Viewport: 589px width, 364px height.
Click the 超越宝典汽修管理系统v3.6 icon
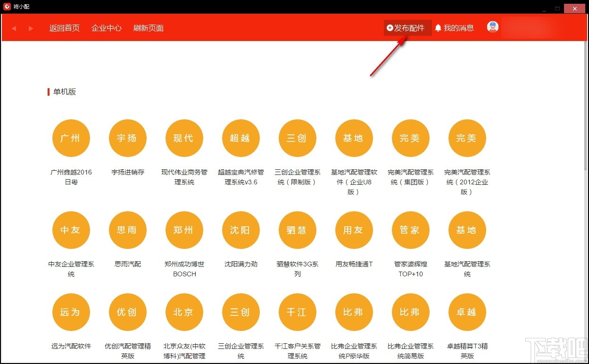(241, 138)
